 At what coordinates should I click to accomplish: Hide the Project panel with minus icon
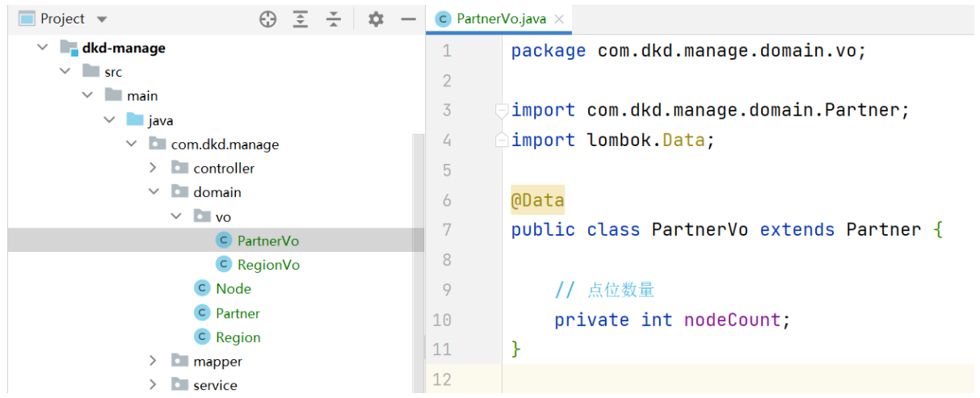tap(409, 19)
